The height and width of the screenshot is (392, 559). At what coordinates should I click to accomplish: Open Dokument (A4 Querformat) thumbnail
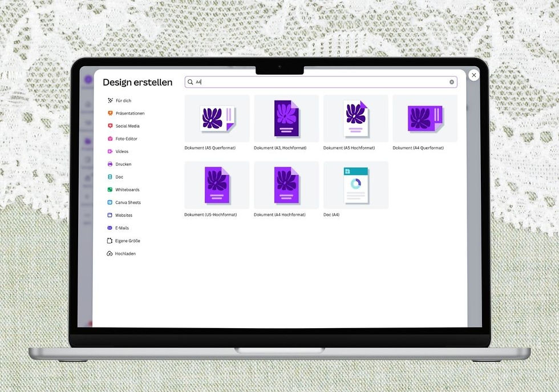tap(425, 119)
